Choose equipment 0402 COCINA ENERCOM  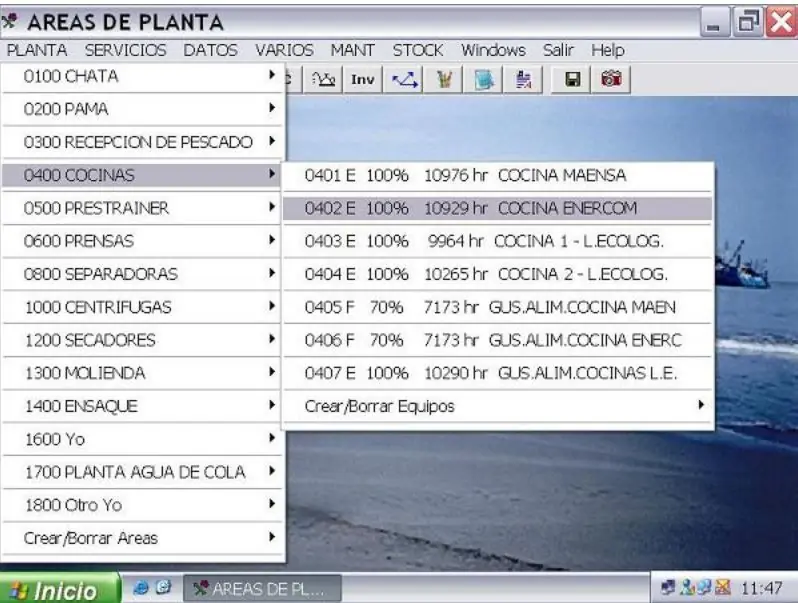498,208
